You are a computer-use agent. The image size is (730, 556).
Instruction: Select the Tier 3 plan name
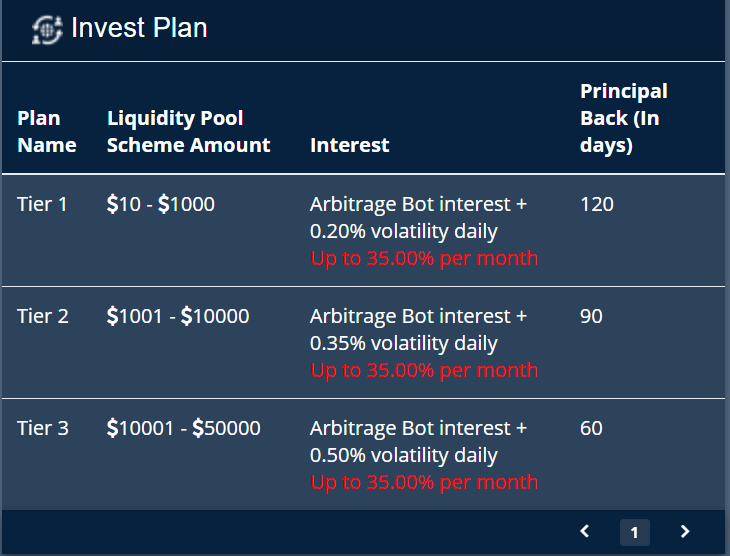click(x=43, y=428)
